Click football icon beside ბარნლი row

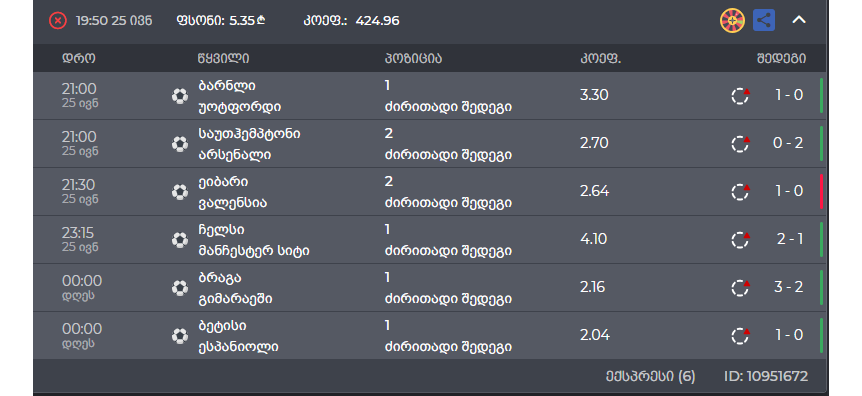(x=180, y=96)
